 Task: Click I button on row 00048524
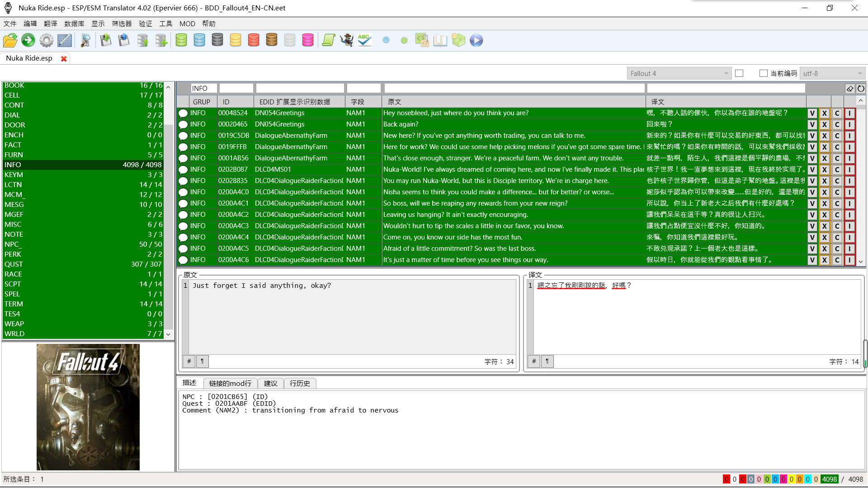click(849, 113)
